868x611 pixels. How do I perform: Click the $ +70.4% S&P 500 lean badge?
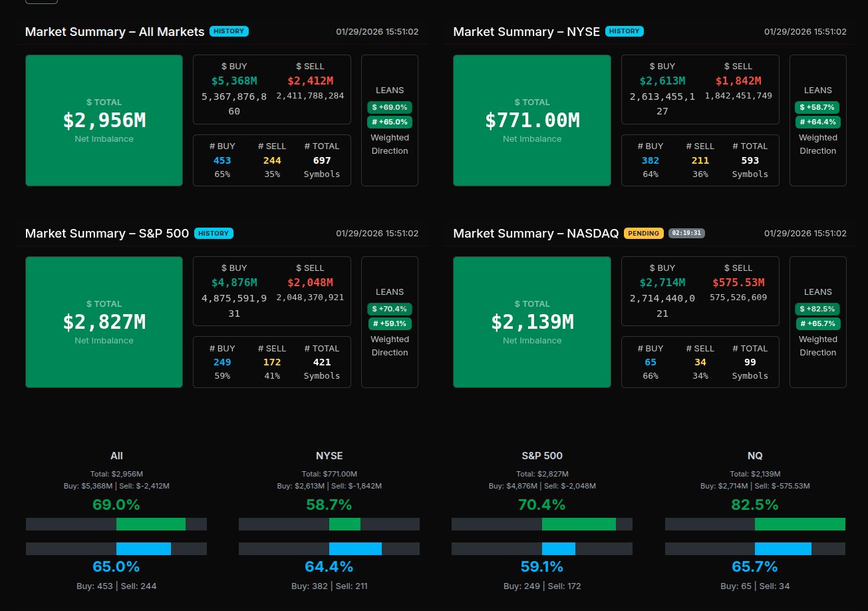pos(390,309)
